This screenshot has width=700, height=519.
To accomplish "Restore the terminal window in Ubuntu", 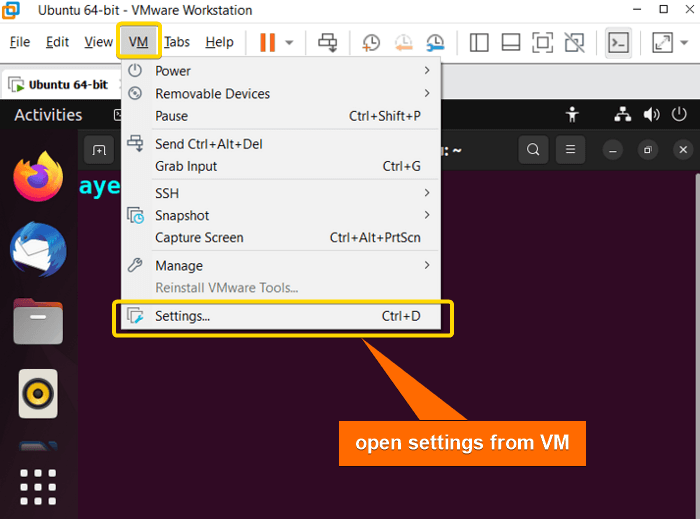I will coord(648,150).
